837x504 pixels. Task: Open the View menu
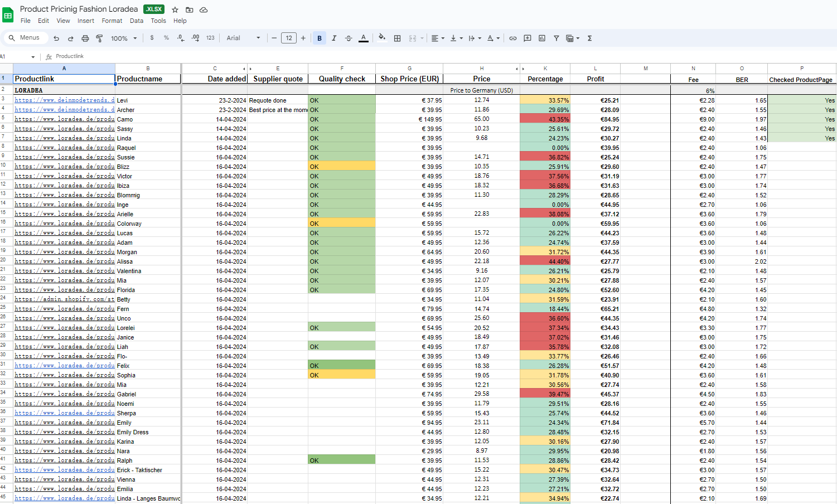(x=63, y=21)
